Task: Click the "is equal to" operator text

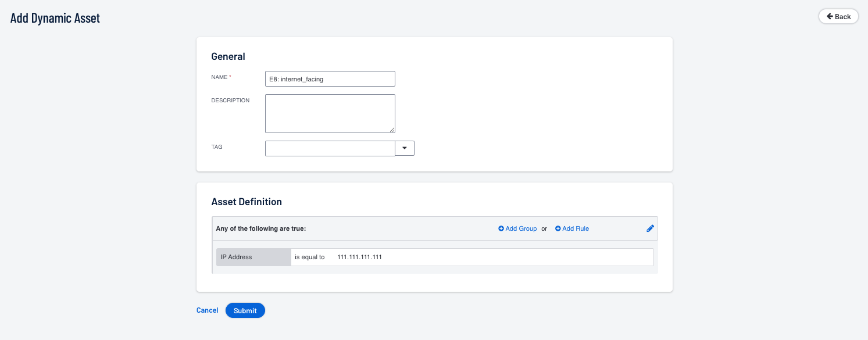Action: (x=309, y=257)
